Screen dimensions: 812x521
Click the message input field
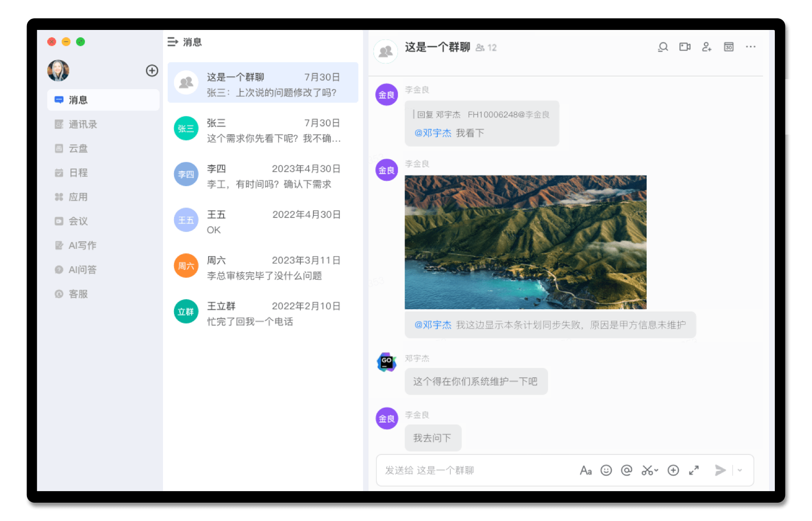tap(477, 470)
